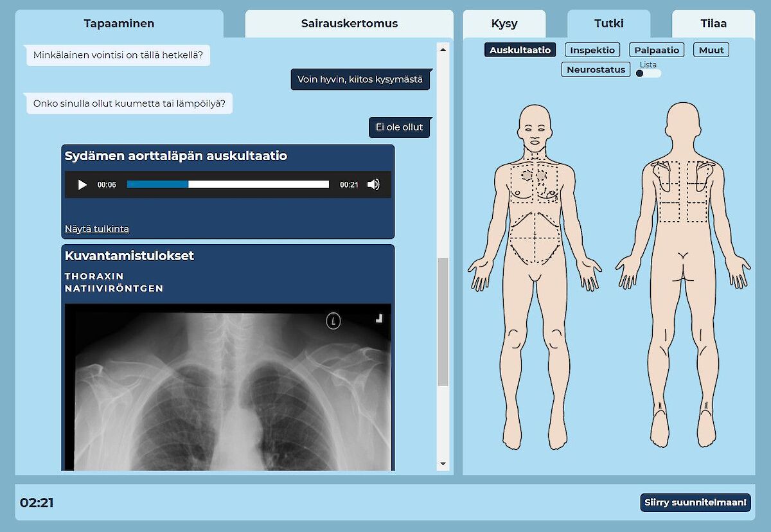Mute the audio player volume icon
Viewport: 771px width, 532px height.
(373, 184)
